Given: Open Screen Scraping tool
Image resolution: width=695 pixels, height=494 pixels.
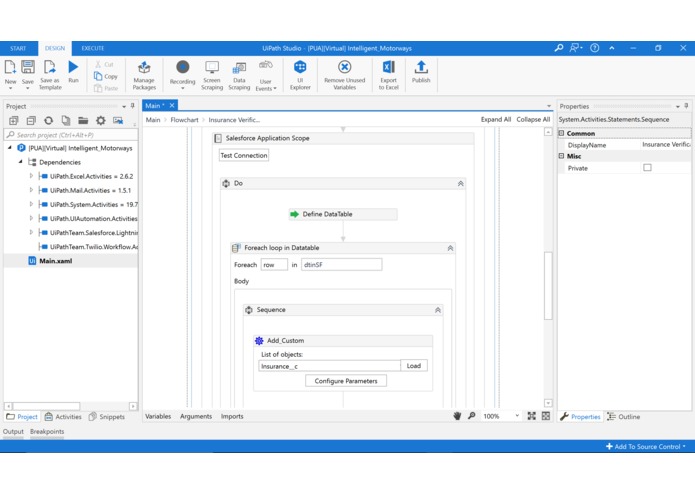Looking at the screenshot, I should pyautogui.click(x=212, y=75).
